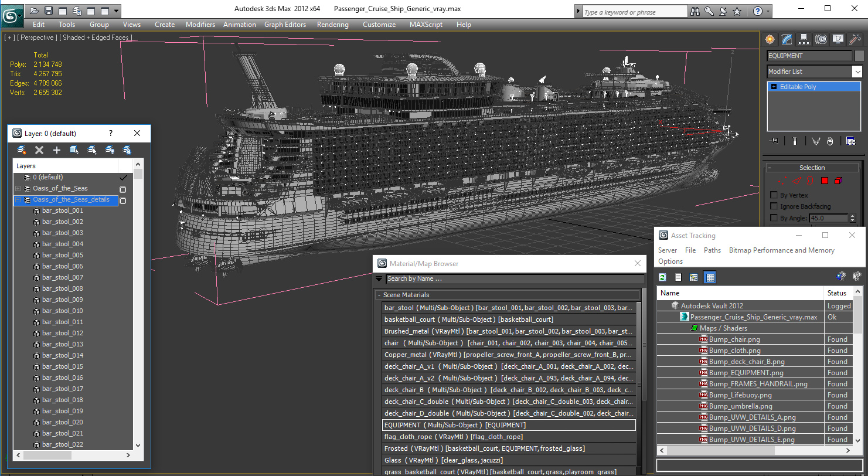Image resolution: width=868 pixels, height=476 pixels.
Task: Select Element sub-object level icon
Action: point(838,181)
